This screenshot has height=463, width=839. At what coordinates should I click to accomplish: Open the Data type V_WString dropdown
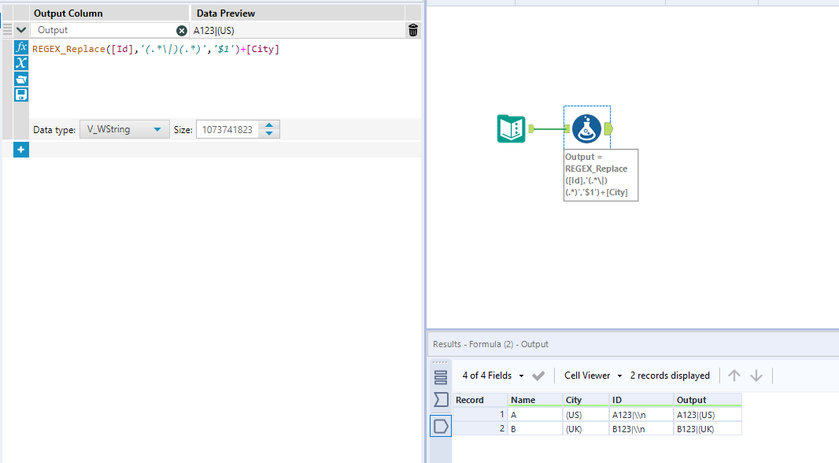124,130
